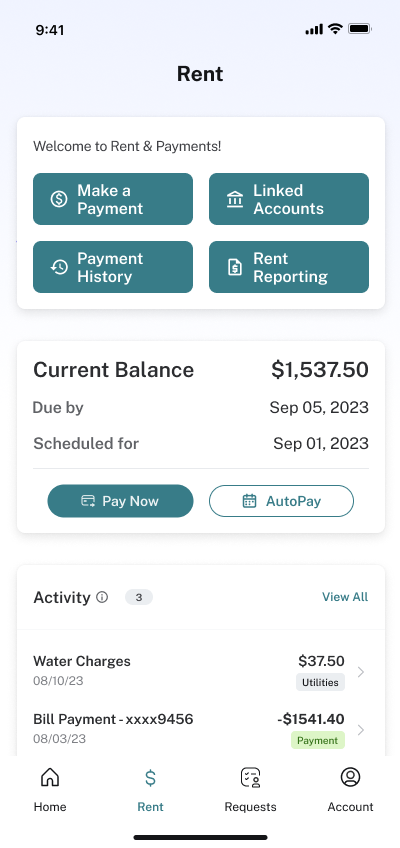Select the Water Charges activity row
The height and width of the screenshot is (848, 400).
pos(201,670)
